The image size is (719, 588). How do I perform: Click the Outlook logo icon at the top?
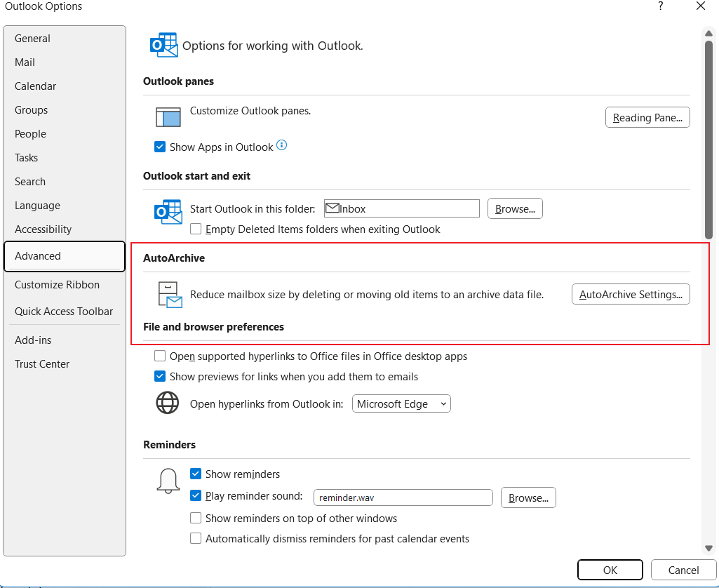[163, 45]
